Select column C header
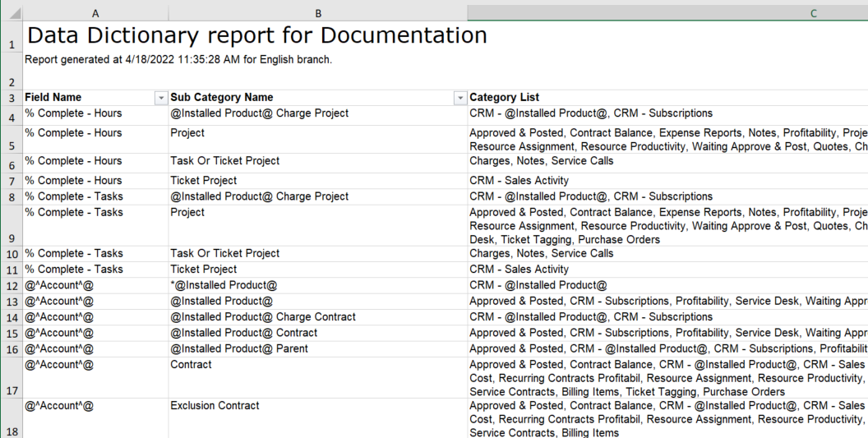This screenshot has width=868, height=438. coord(666,13)
